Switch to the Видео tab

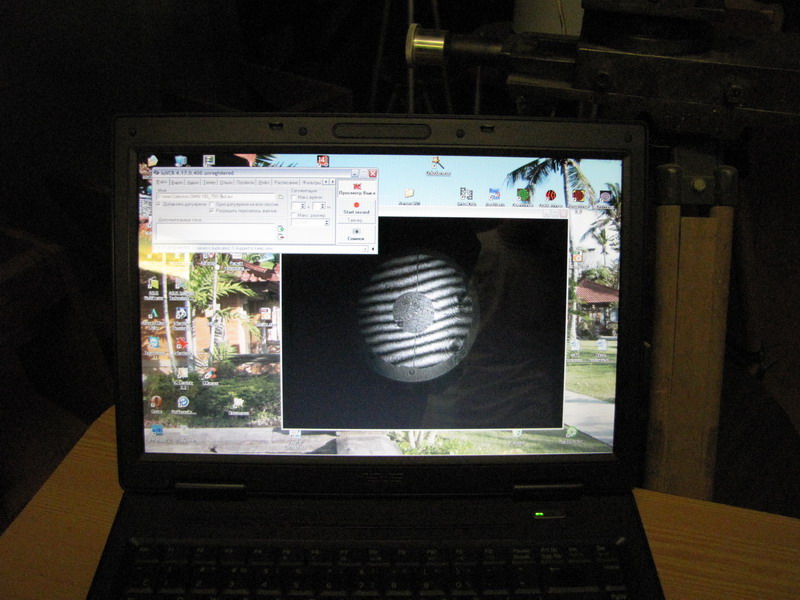pos(177,182)
